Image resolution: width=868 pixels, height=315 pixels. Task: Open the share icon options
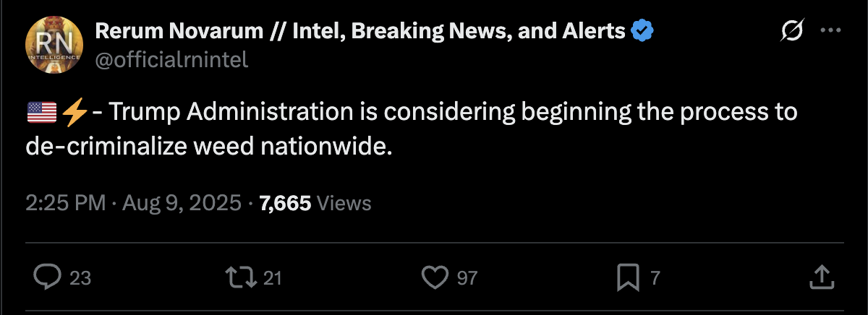click(820, 277)
